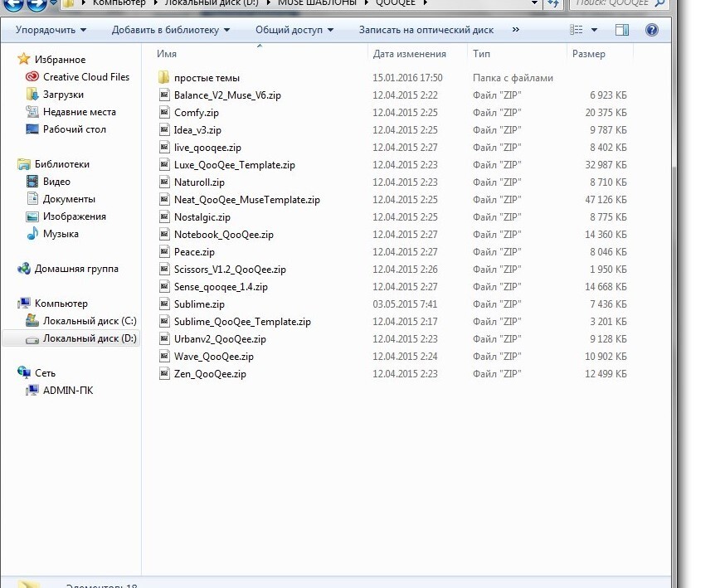Sort files by Имя column header
The width and height of the screenshot is (720, 588).
(x=167, y=54)
